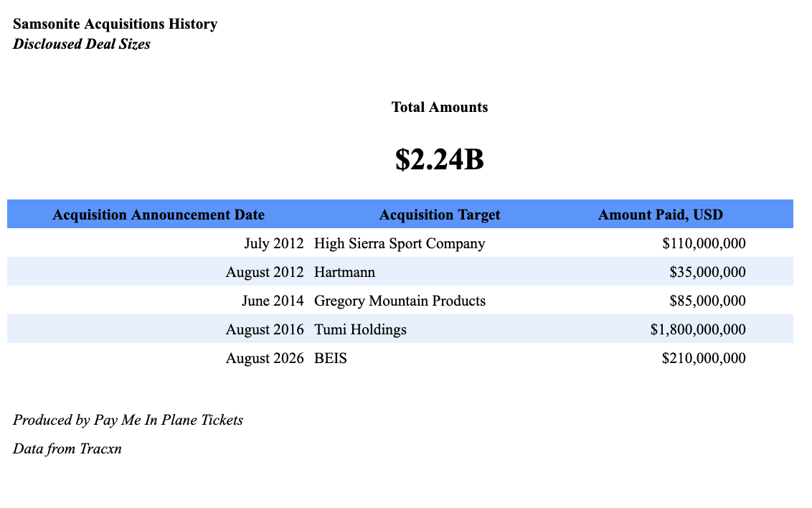The height and width of the screenshot is (508, 812).
Task: Click 'Acquisition Target' column header
Action: tap(440, 215)
